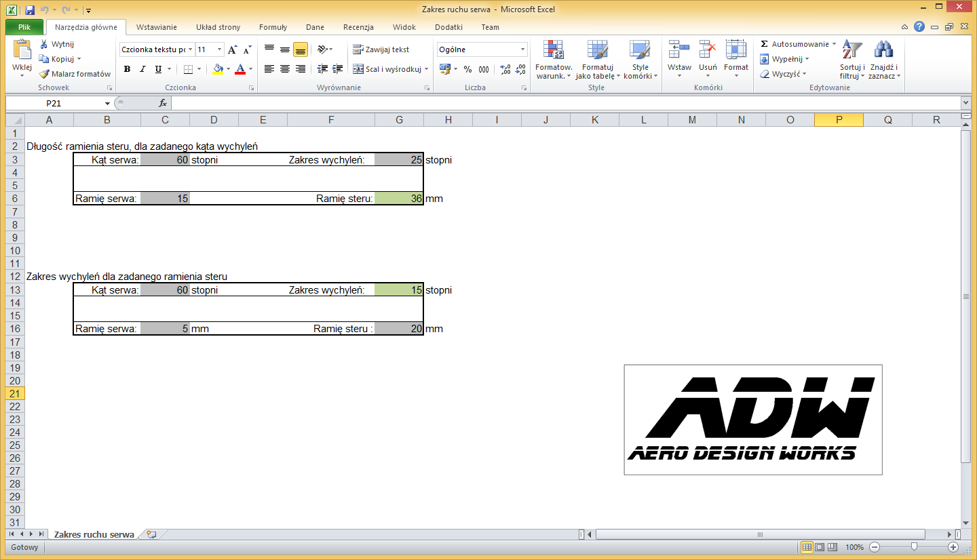977x560 pixels.
Task: Click the Znajdź i zaznacz binoculars icon
Action: coord(883,51)
